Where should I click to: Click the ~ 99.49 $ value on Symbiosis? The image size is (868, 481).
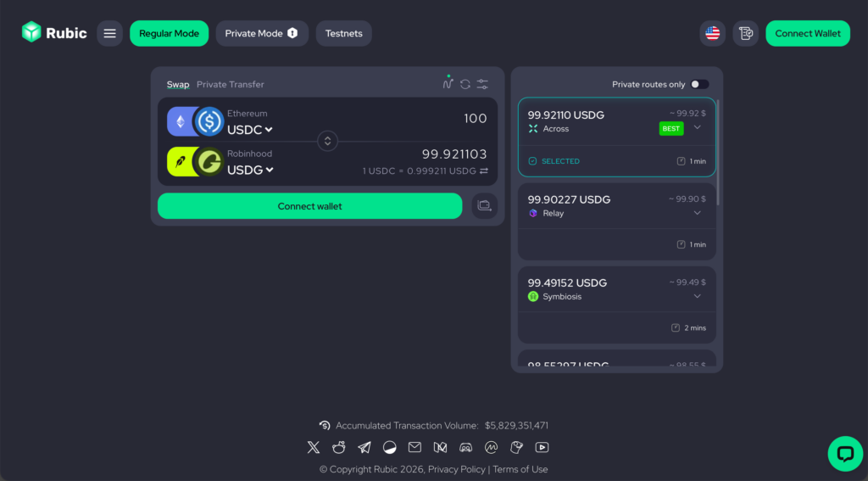(687, 282)
